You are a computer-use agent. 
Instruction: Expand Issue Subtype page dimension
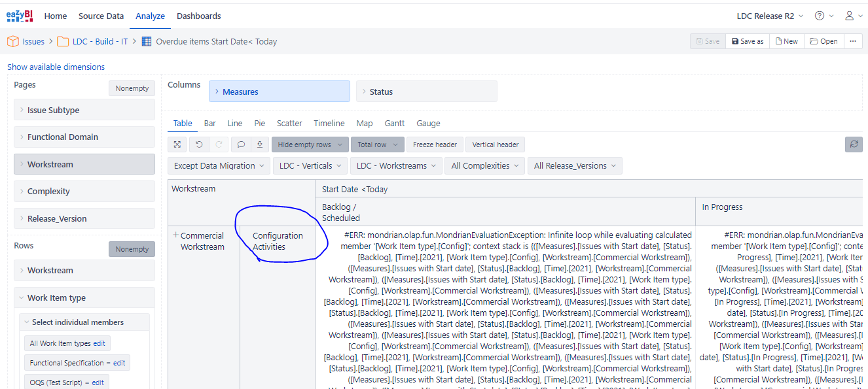[84, 110]
